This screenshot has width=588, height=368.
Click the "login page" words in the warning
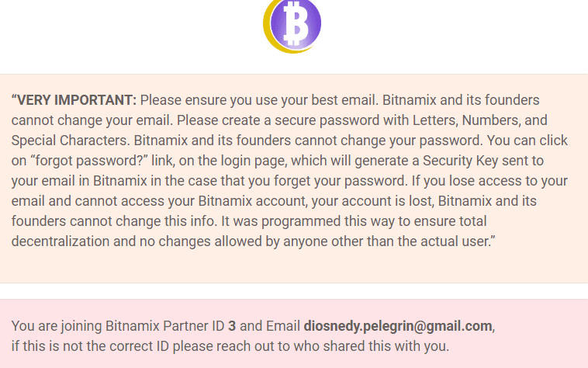253,161
